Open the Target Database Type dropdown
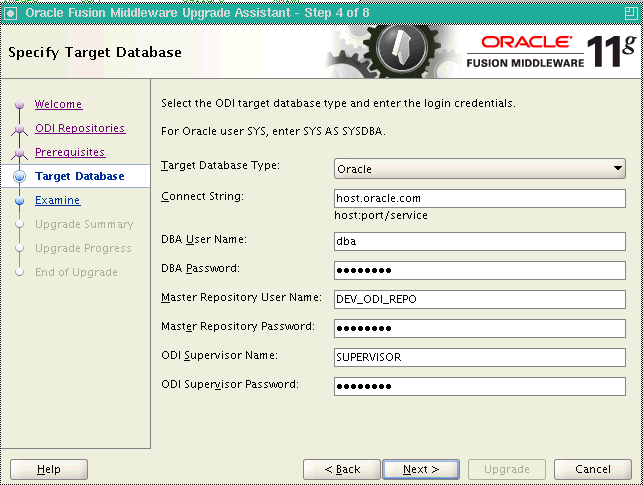Image resolution: width=643 pixels, height=485 pixels. [x=480, y=169]
